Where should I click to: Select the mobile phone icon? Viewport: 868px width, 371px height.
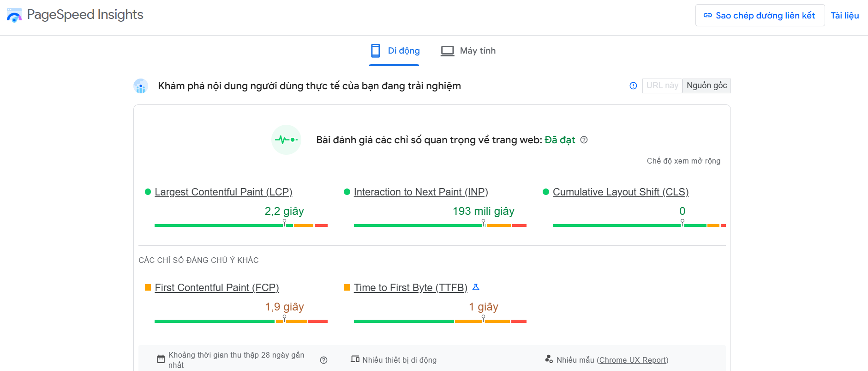pyautogui.click(x=375, y=50)
